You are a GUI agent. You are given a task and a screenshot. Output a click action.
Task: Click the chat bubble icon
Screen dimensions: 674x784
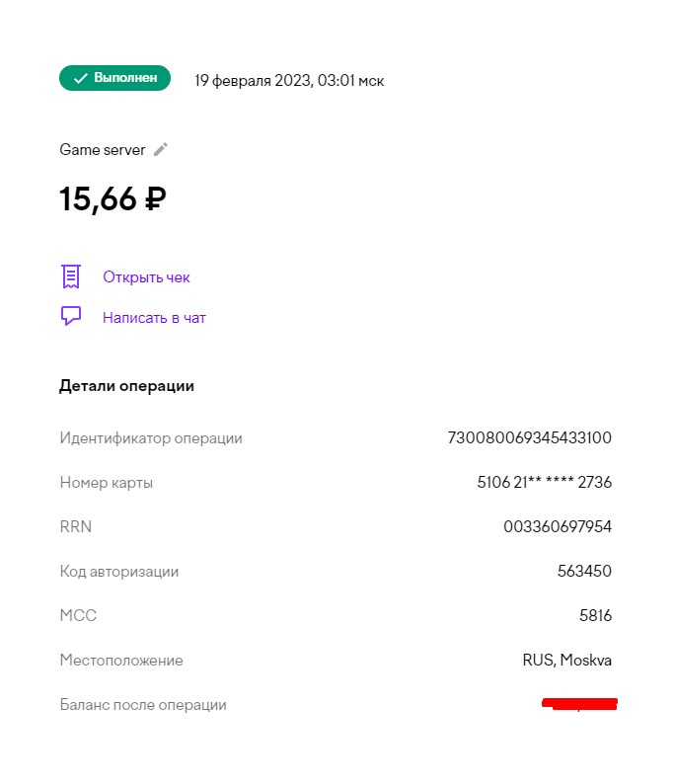[x=71, y=317]
